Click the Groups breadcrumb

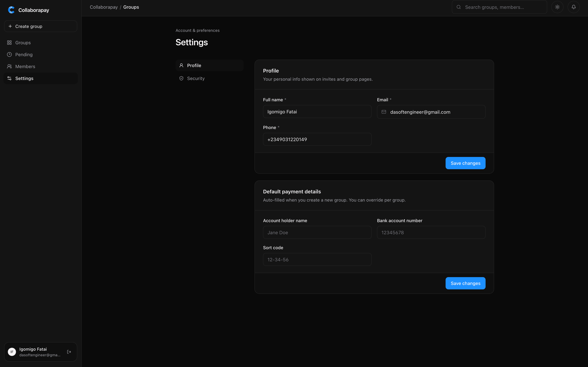click(131, 7)
